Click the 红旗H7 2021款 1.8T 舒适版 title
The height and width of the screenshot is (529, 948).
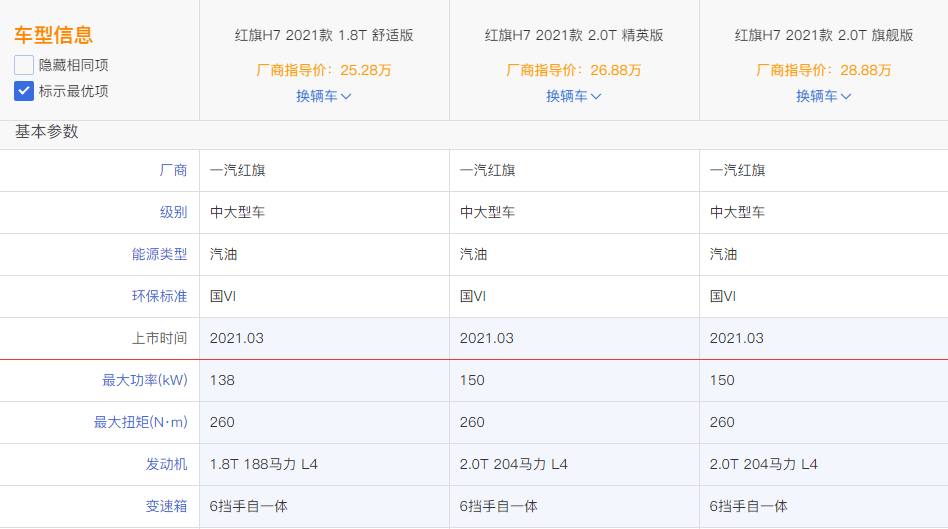(324, 35)
